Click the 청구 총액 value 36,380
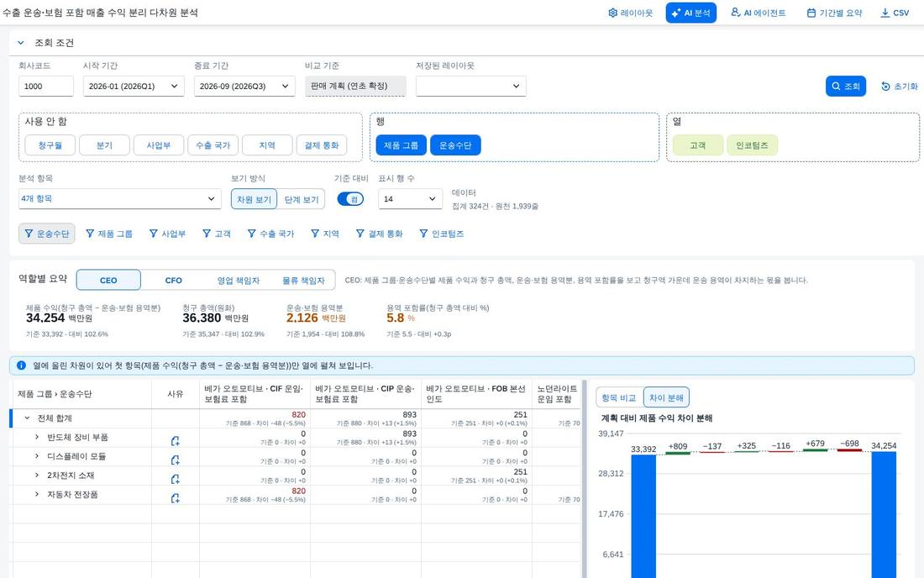Image resolution: width=924 pixels, height=578 pixels. (x=202, y=318)
